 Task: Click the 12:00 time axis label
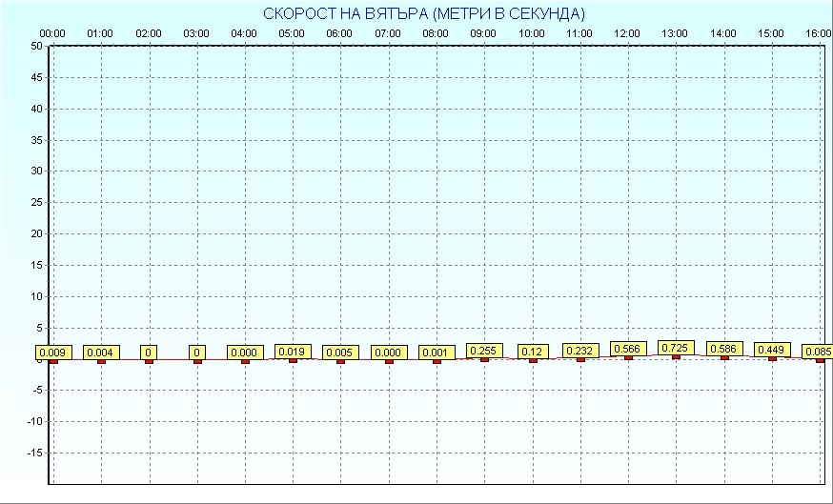click(627, 33)
